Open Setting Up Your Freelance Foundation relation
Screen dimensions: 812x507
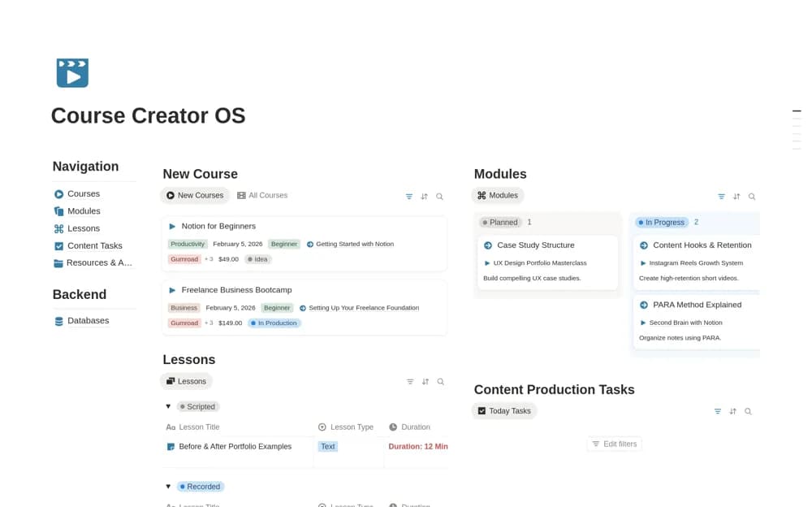[360, 308]
